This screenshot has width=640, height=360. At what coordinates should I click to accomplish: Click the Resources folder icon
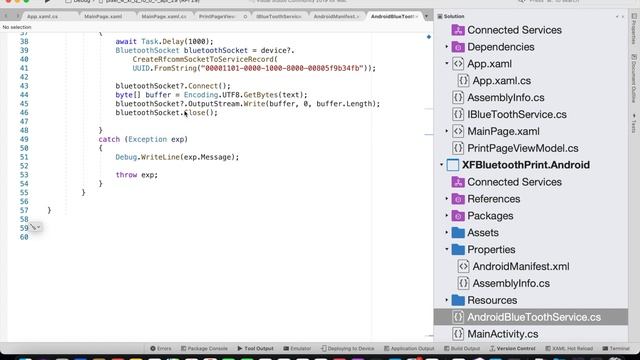[x=458, y=300]
